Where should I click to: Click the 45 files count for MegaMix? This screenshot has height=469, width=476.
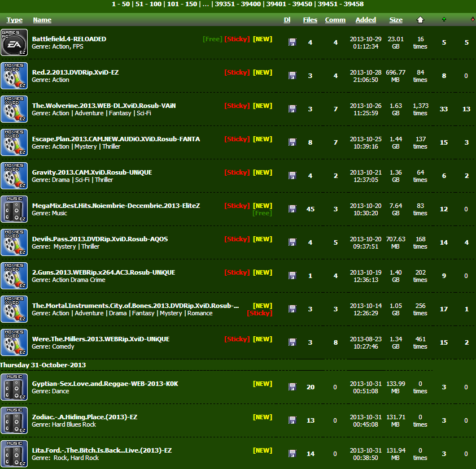tap(310, 209)
